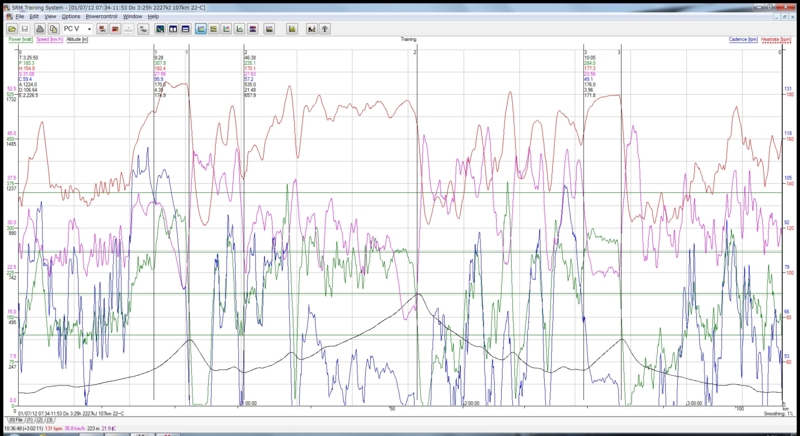Open the Window menu

coord(133,17)
